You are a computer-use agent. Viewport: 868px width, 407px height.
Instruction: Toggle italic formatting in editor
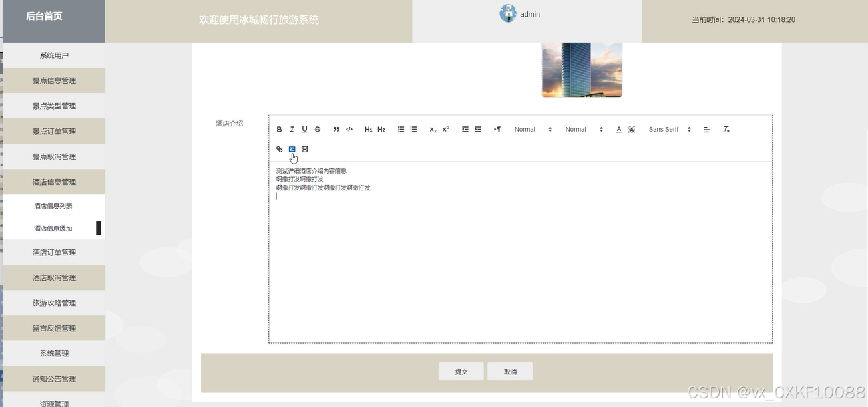pyautogui.click(x=292, y=130)
